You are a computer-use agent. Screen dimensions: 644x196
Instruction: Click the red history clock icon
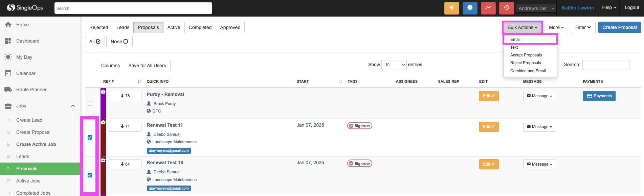(x=506, y=8)
